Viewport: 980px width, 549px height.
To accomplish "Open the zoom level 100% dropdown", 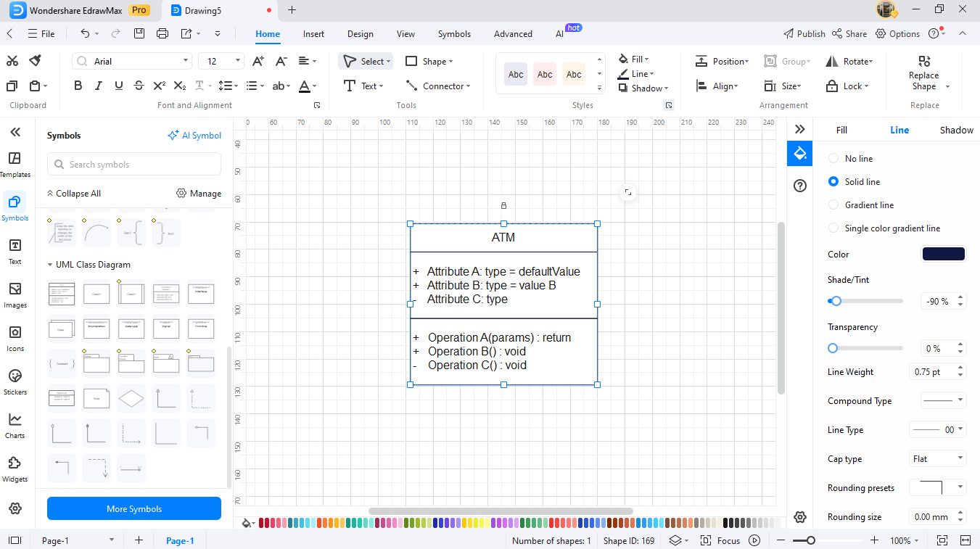I will tap(905, 540).
